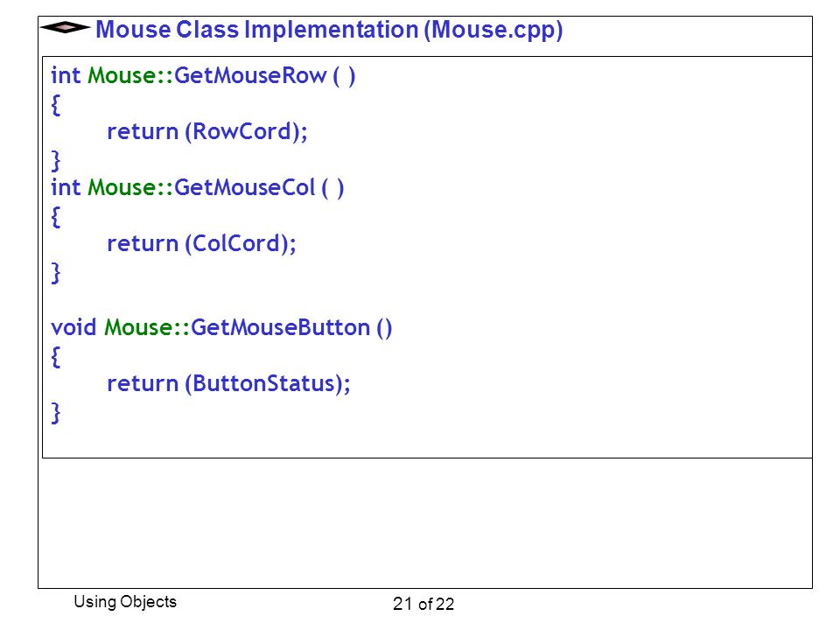Image resolution: width=840 pixels, height=630 pixels.
Task: Click the statement 'return (RowCord);'
Action: coord(207,132)
